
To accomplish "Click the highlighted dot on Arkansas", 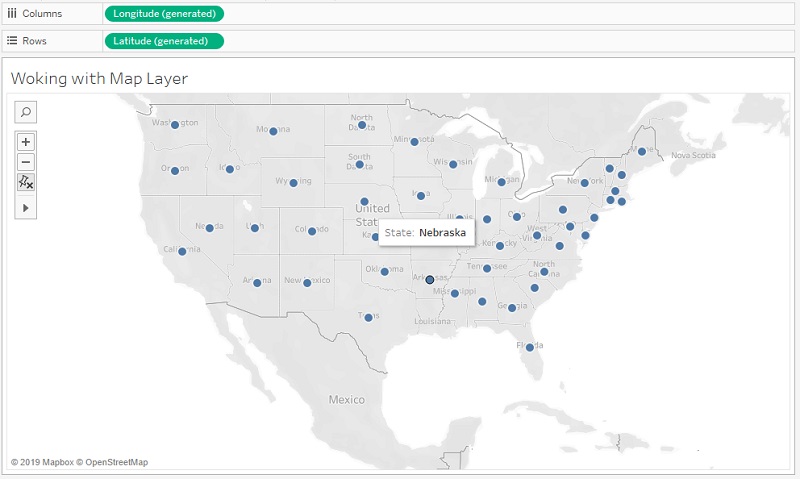I will [430, 280].
